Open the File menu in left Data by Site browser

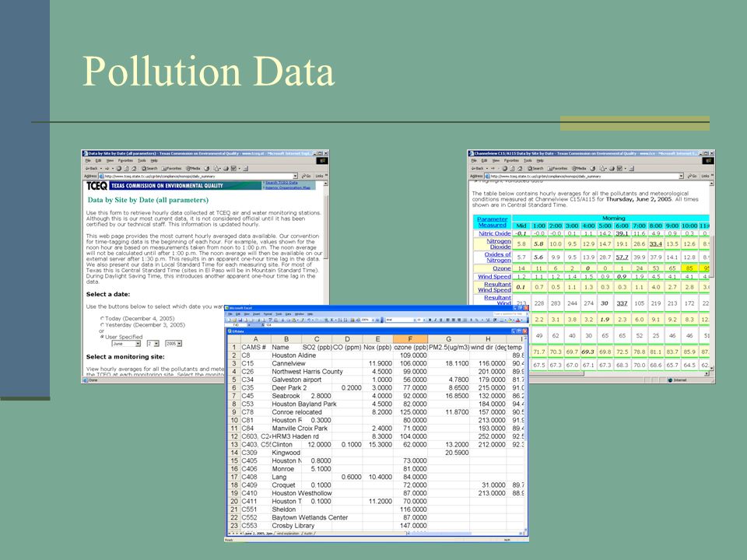pos(88,160)
